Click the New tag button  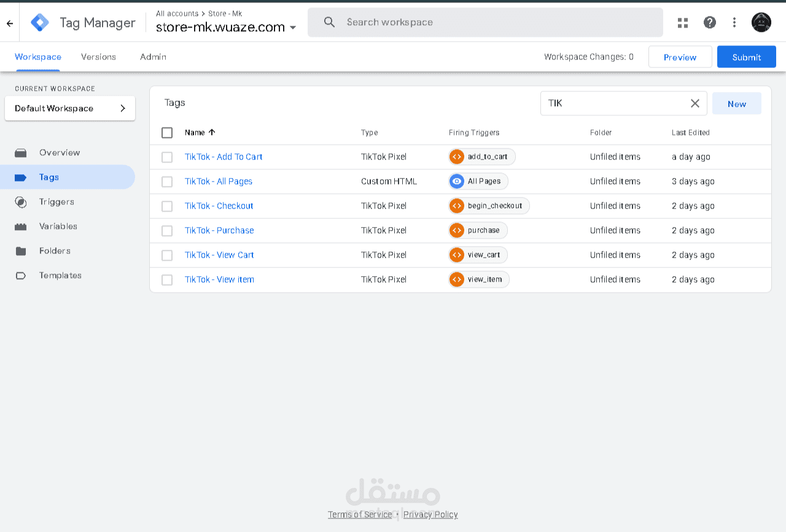coord(737,104)
